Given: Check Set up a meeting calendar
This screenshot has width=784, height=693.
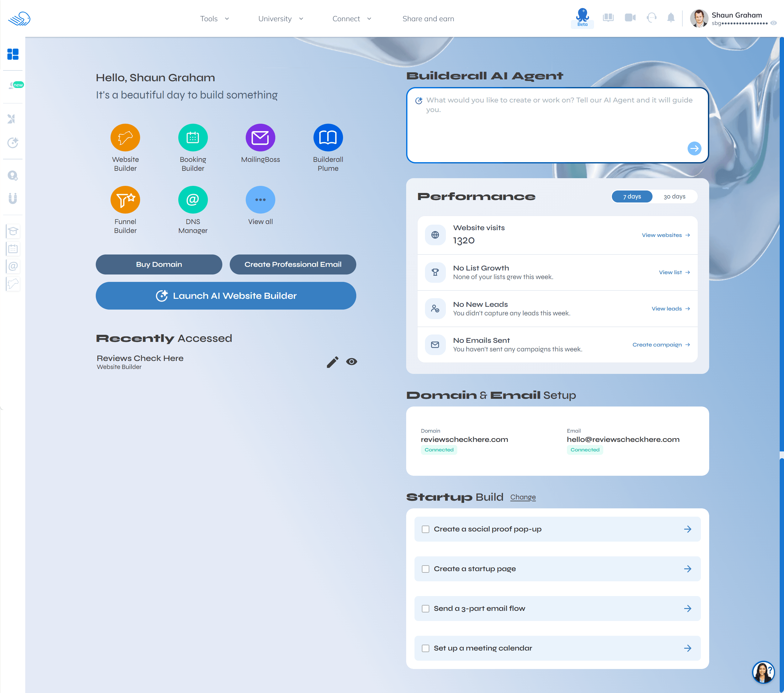Looking at the screenshot, I should tap(425, 648).
